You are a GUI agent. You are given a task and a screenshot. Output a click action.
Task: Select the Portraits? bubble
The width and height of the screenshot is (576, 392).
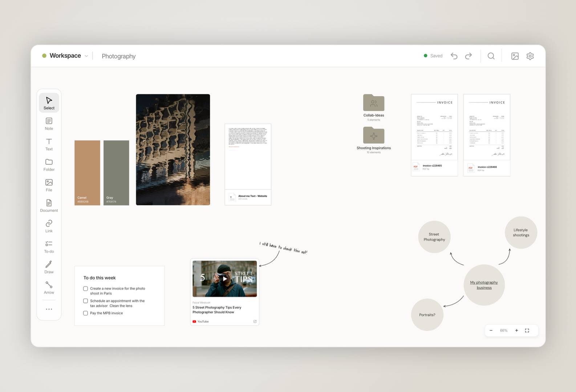point(427,315)
